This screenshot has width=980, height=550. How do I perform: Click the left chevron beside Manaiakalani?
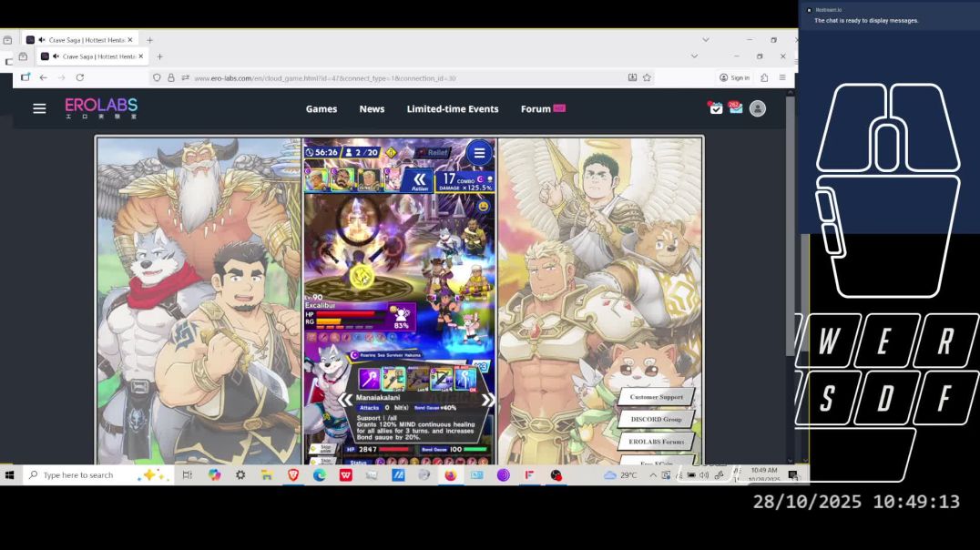344,399
